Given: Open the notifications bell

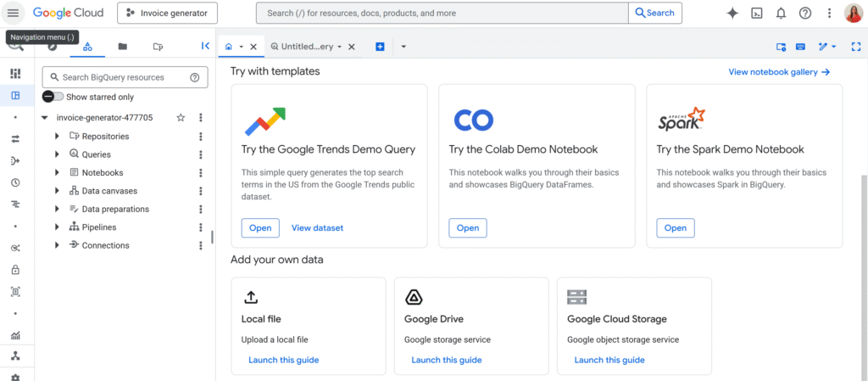Looking at the screenshot, I should (x=781, y=13).
